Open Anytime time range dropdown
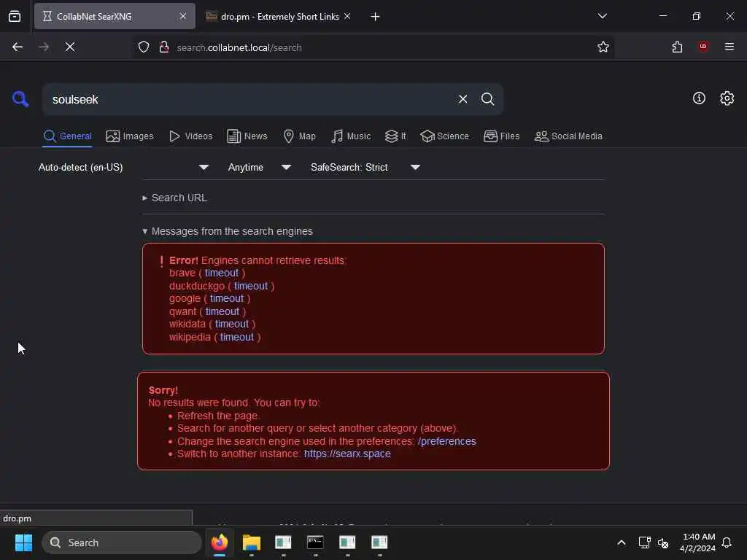747x560 pixels. click(260, 167)
